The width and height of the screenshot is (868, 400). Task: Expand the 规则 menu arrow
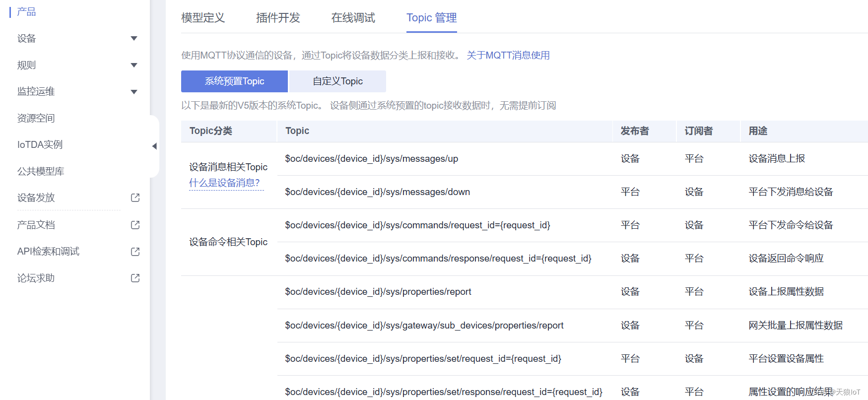(x=134, y=65)
